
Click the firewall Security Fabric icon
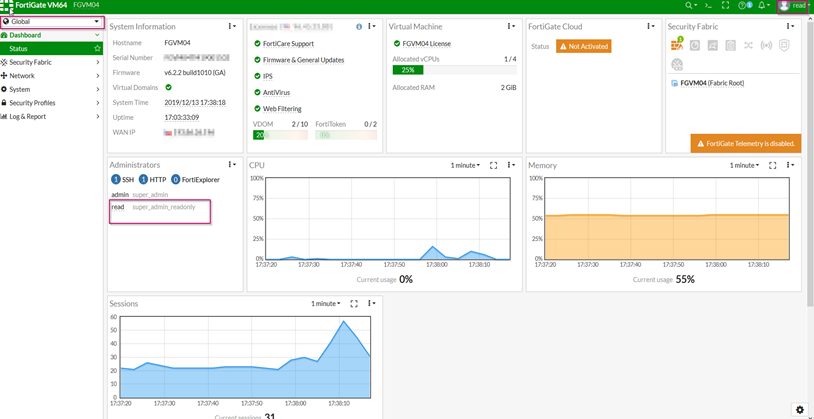click(677, 46)
